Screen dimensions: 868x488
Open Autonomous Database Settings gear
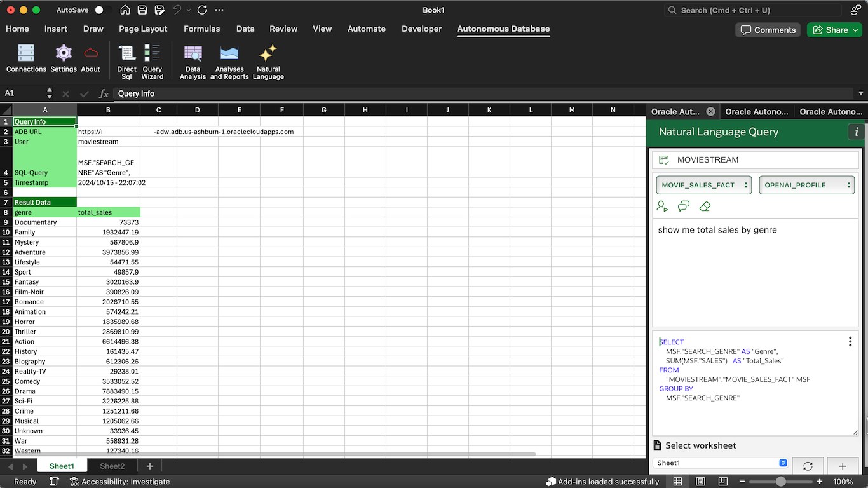point(64,58)
